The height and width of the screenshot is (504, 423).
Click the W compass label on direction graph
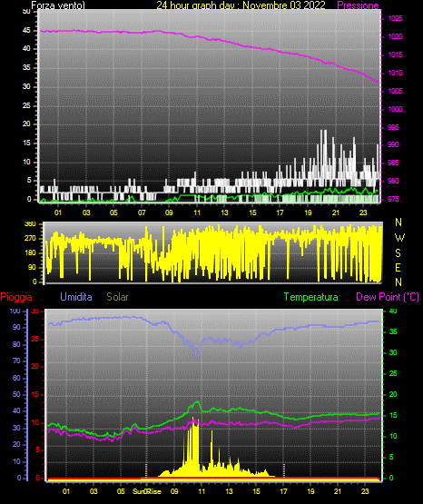[399, 238]
